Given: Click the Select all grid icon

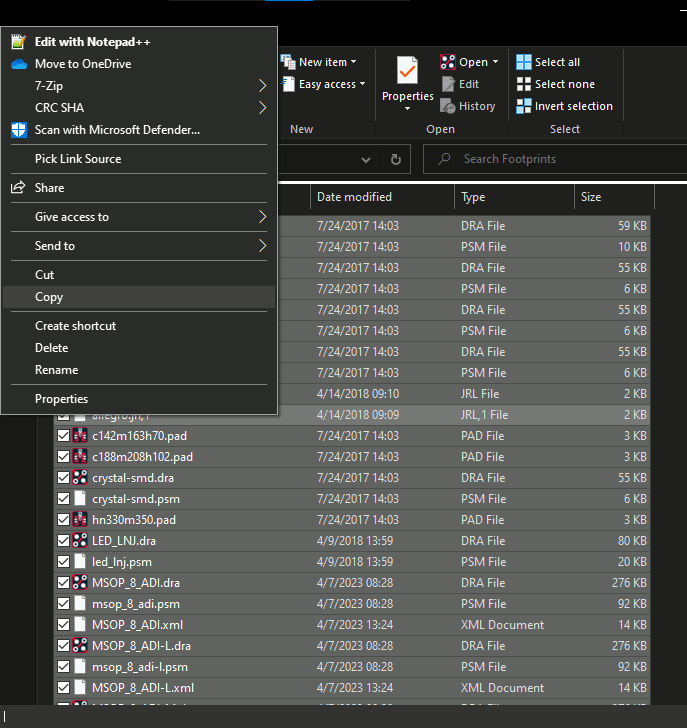Looking at the screenshot, I should 524,62.
